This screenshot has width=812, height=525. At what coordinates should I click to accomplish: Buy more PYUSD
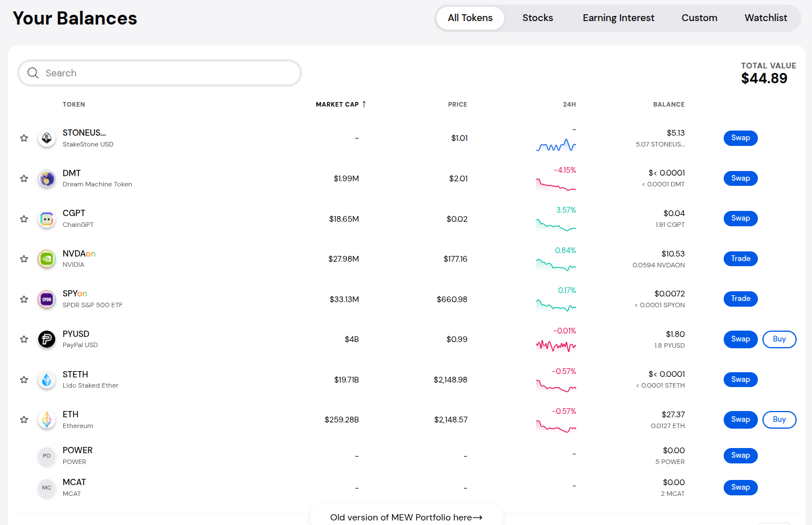tap(780, 339)
